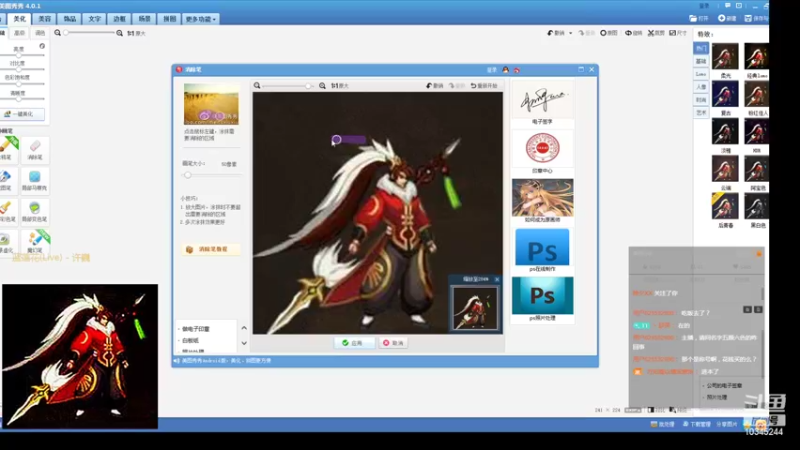Select 艺术 effects category

(x=701, y=113)
